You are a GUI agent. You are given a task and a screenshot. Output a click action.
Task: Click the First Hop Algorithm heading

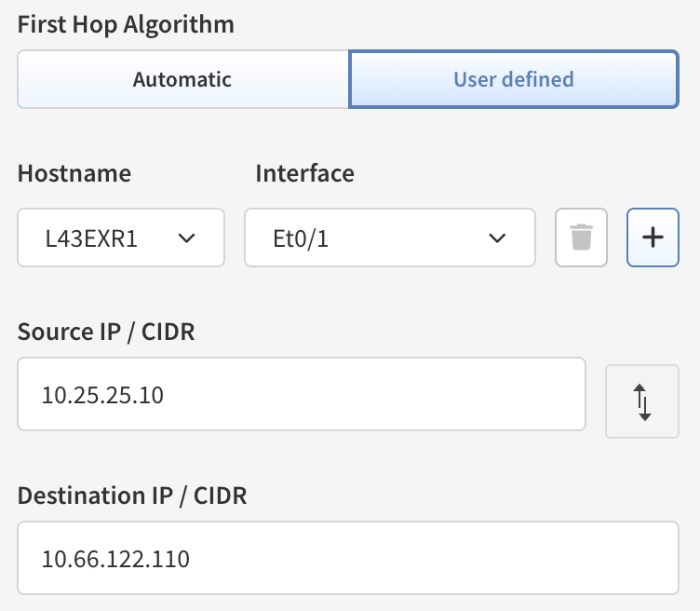(x=126, y=24)
